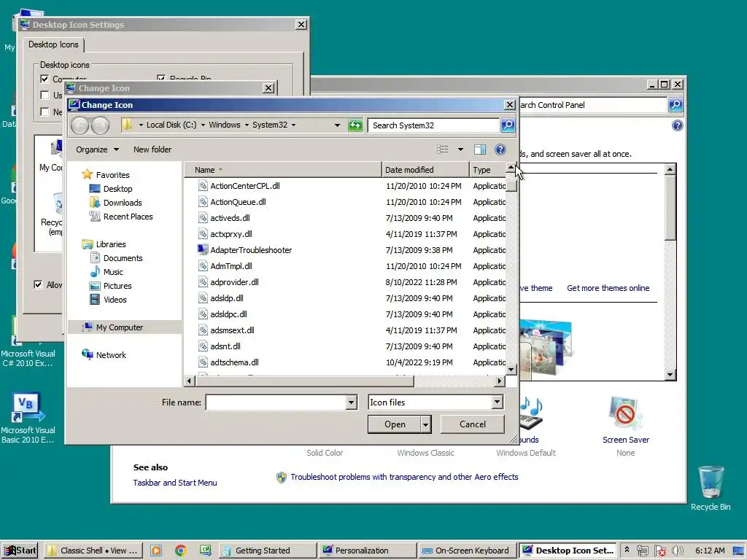Click the Start button
This screenshot has width=747, height=560.
coord(20,551)
